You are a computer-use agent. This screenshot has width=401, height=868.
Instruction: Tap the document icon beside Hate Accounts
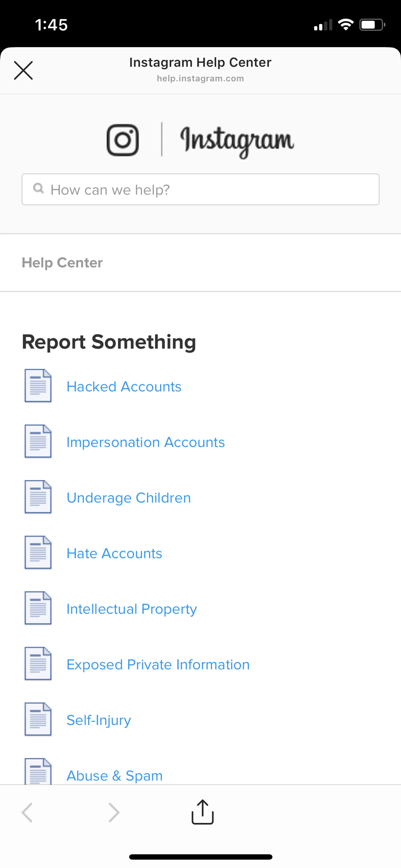tap(38, 553)
